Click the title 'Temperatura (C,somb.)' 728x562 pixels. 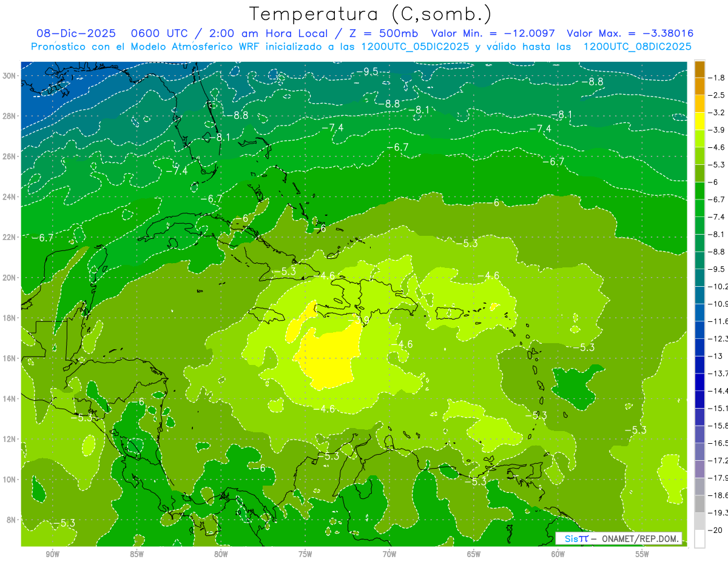pyautogui.click(x=371, y=13)
